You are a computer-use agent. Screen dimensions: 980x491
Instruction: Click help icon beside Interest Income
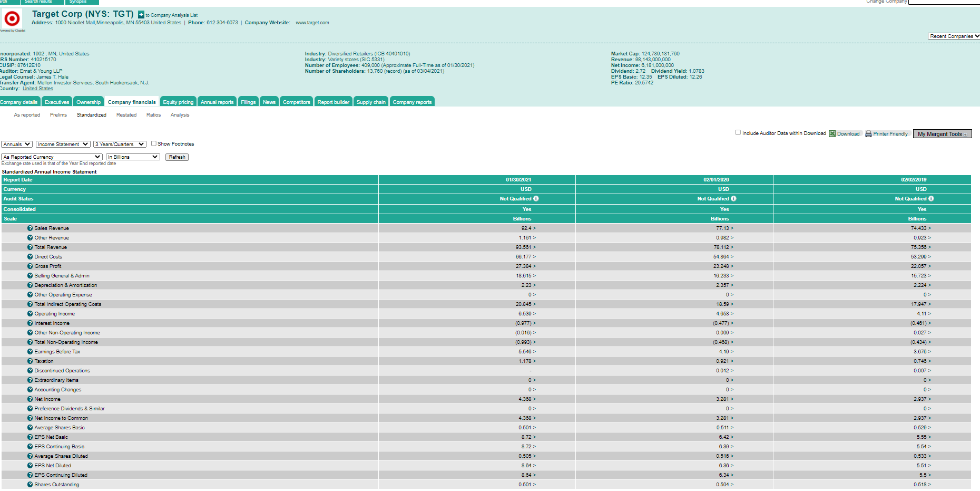[30, 323]
